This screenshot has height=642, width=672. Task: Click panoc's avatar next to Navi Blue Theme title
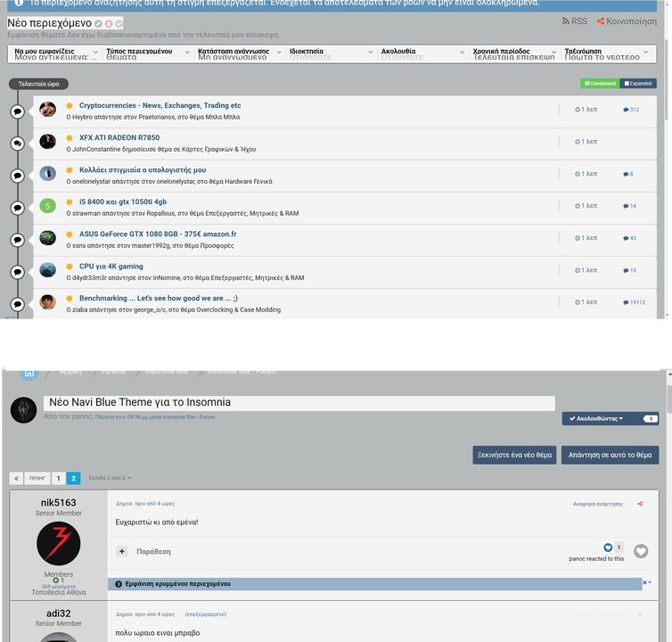[x=23, y=410]
